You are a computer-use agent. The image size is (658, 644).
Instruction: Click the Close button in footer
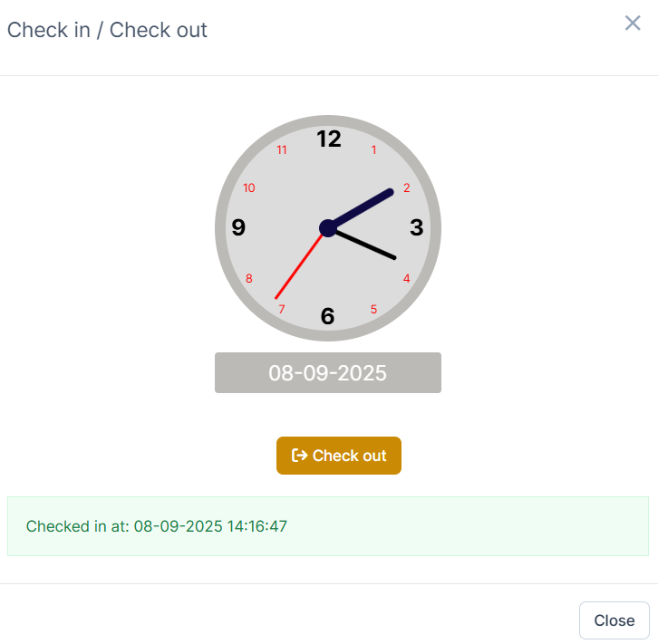coord(614,620)
